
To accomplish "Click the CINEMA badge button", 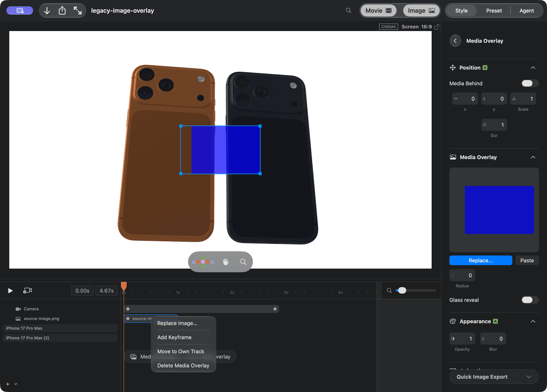I will (388, 27).
